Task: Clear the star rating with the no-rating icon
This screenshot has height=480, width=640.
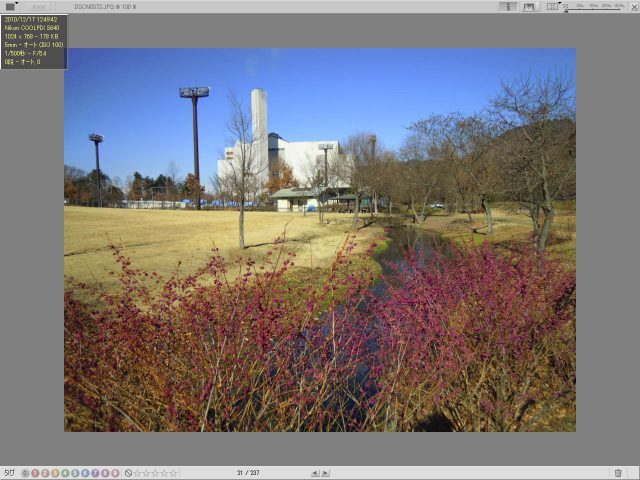Action: coord(128,473)
